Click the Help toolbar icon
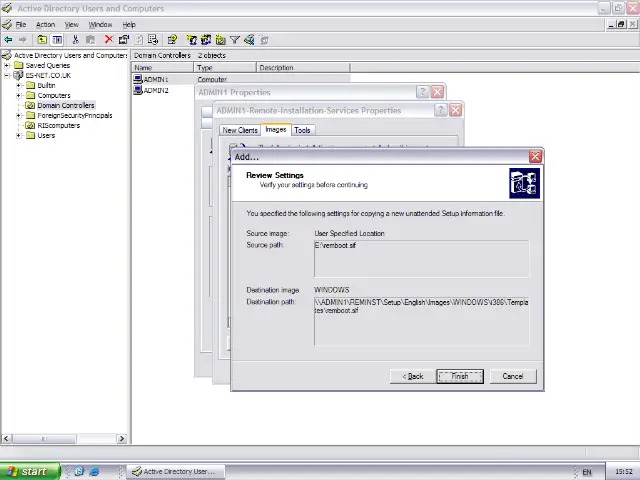Image resolution: width=640 pixels, height=480 pixels. (172, 40)
